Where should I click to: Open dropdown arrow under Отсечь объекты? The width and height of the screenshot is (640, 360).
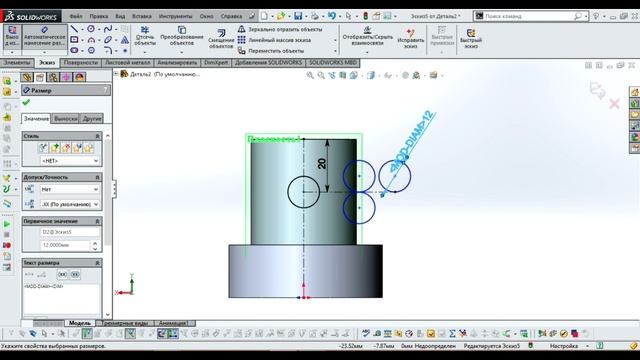pos(145,52)
